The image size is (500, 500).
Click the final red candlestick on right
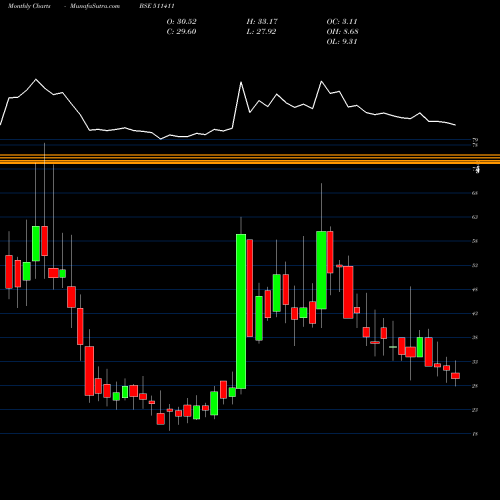coord(455,376)
